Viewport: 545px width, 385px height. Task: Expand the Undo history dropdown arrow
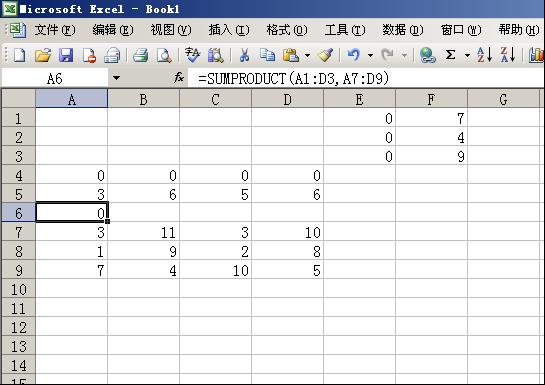click(371, 55)
